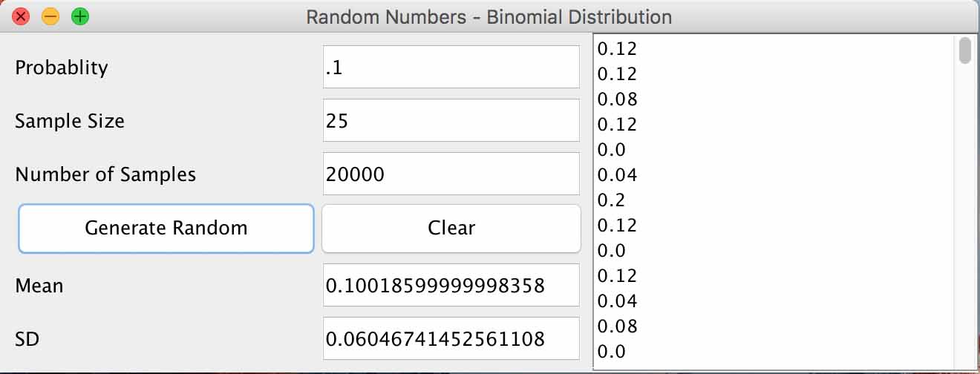Maximize window using the green button
Image resolution: width=980 pixels, height=374 pixels.
[80, 16]
